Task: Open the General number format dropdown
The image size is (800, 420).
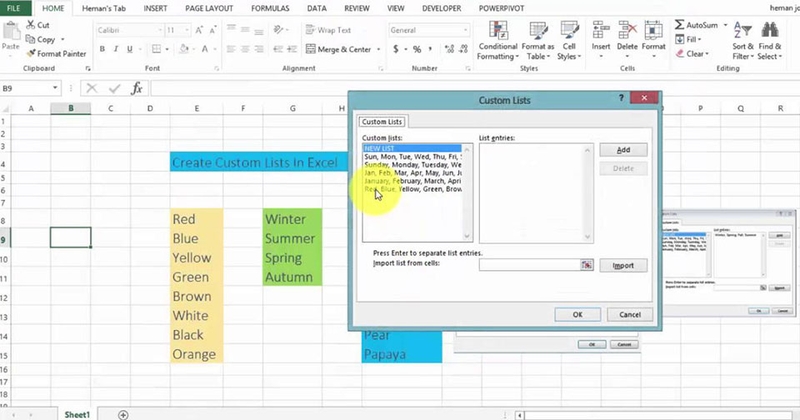Action: (x=465, y=30)
